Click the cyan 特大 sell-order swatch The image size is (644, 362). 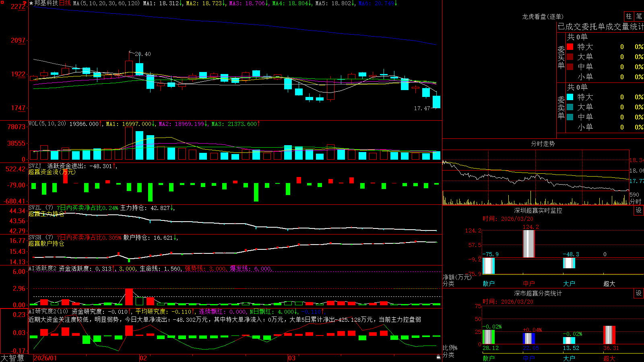click(x=570, y=97)
